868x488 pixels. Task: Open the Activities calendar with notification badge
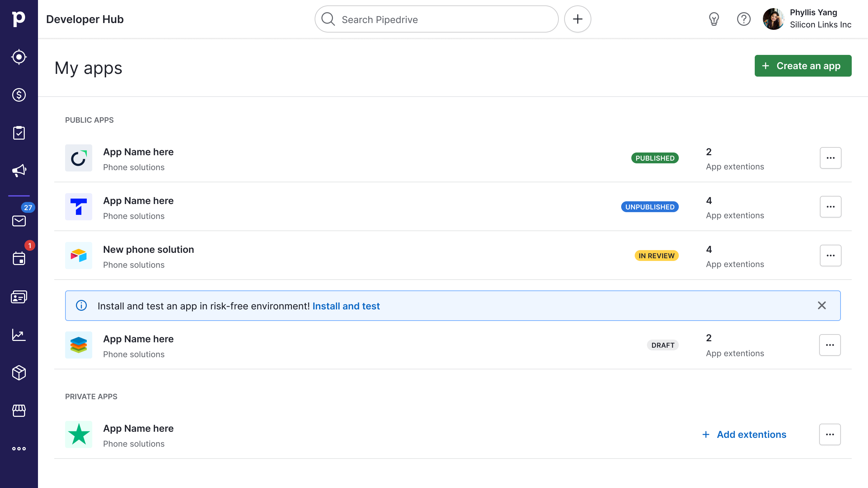[x=19, y=259]
